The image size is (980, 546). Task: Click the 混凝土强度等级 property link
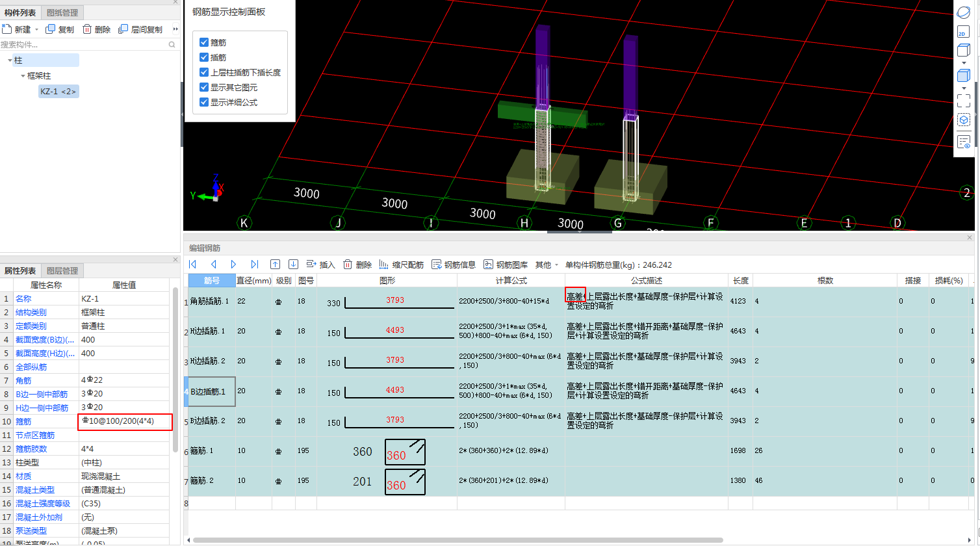[43, 503]
